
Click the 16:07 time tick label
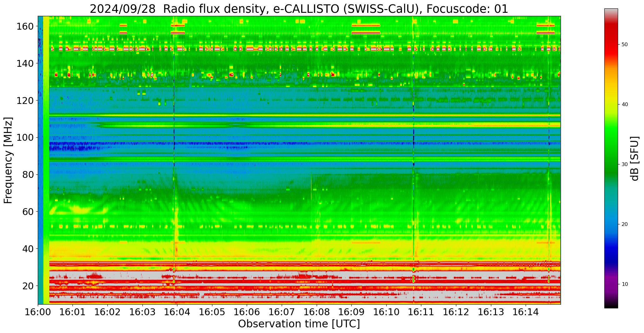click(282, 312)
